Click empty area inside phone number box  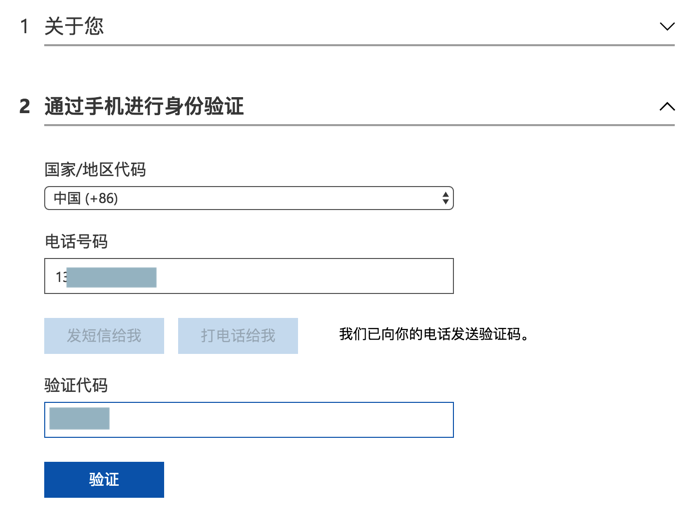304,276
